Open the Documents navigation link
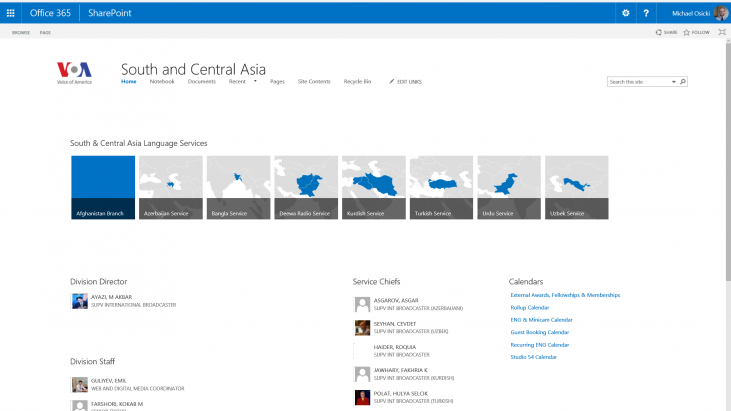Viewport: 731px width, 411px height. [x=201, y=82]
